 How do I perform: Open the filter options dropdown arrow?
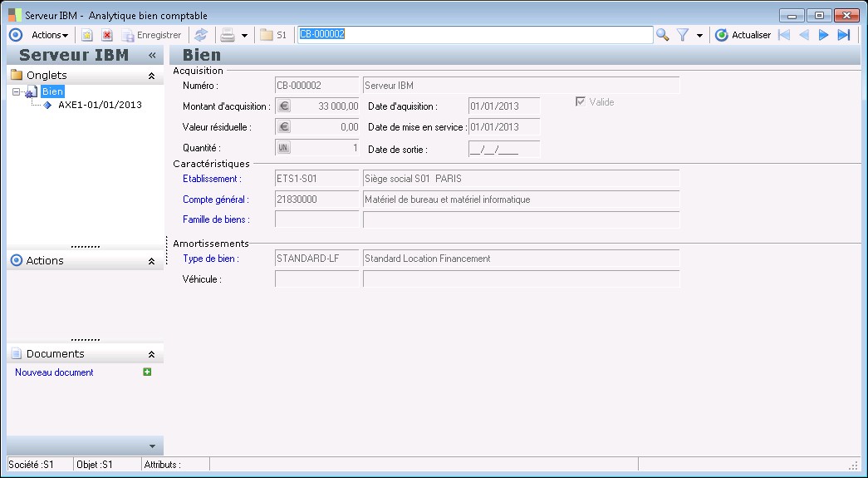699,36
